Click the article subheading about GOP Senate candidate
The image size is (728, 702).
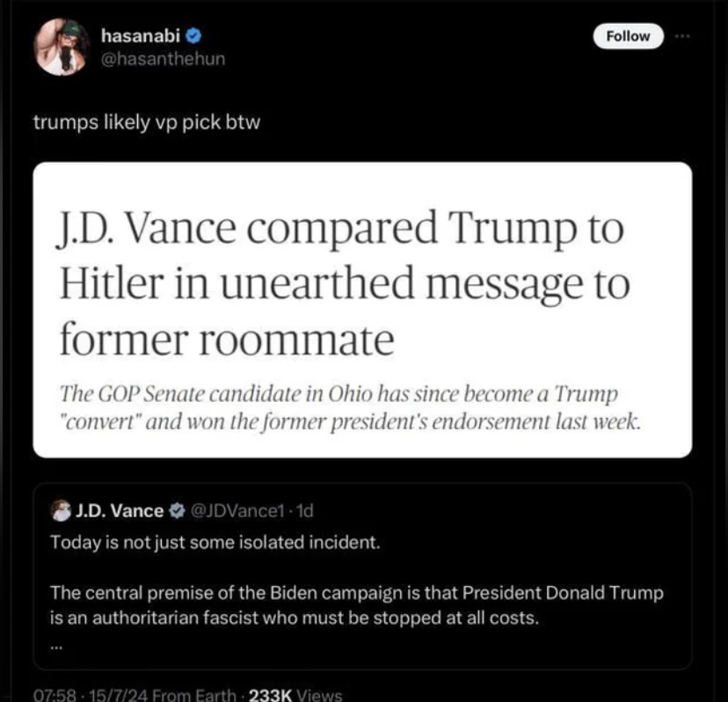(x=350, y=407)
